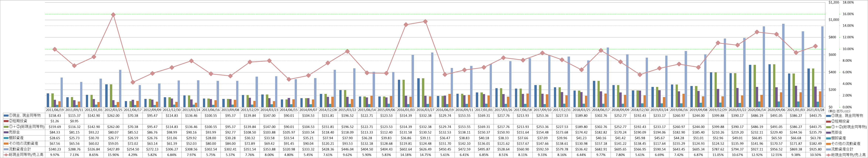Click the $159.69 total cash equivalents cell
Image resolution: width=868 pixels, height=158 pixels.
point(55,127)
